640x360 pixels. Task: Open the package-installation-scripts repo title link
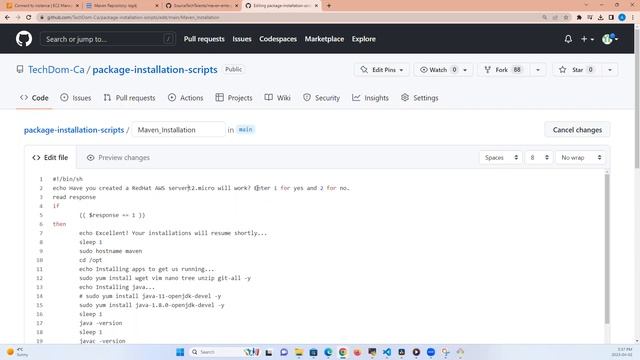(x=155, y=70)
